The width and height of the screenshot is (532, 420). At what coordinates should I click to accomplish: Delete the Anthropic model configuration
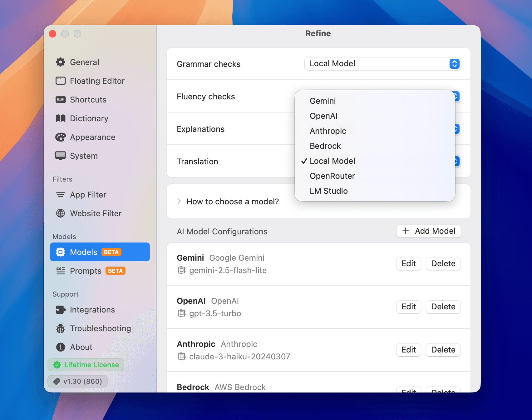tap(443, 350)
